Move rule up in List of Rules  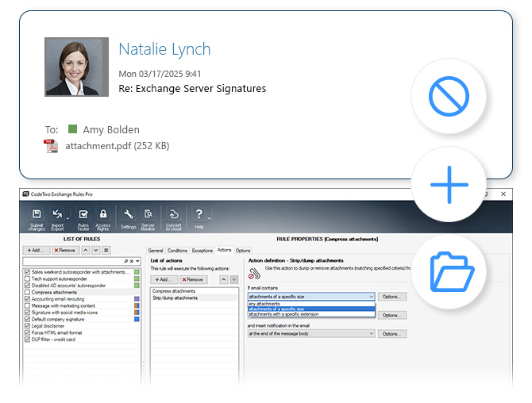[x=86, y=250]
